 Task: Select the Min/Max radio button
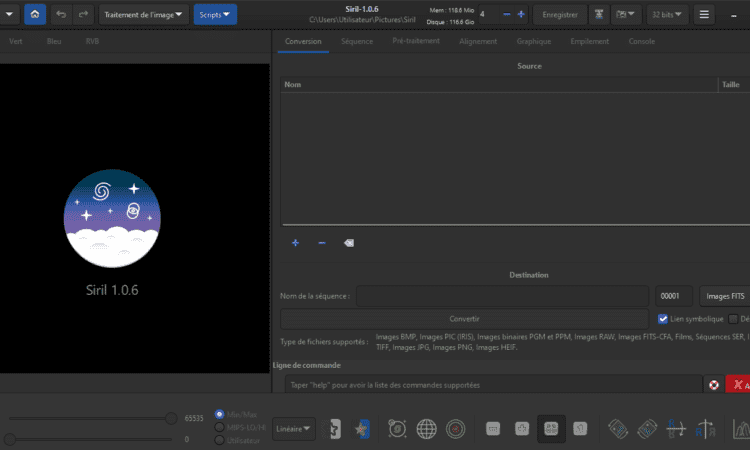tap(219, 414)
